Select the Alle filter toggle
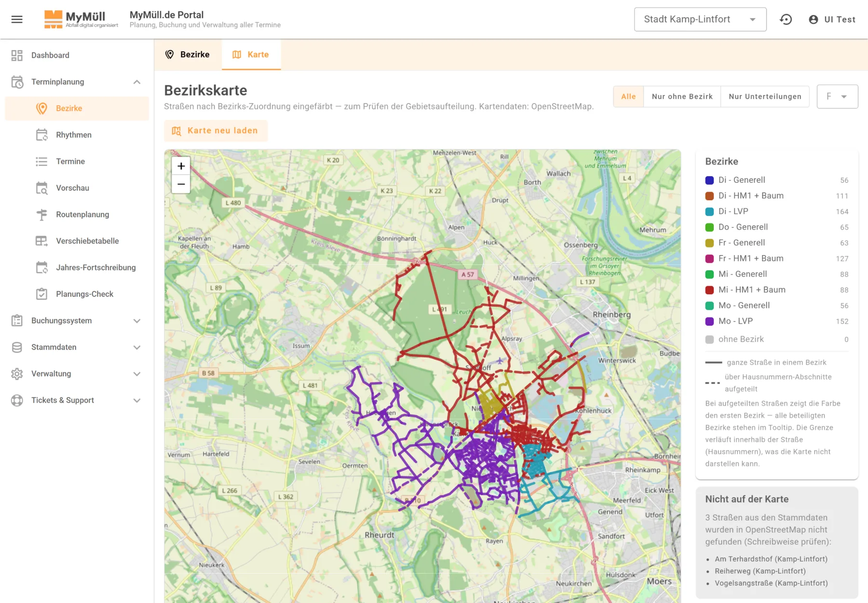 coord(628,96)
